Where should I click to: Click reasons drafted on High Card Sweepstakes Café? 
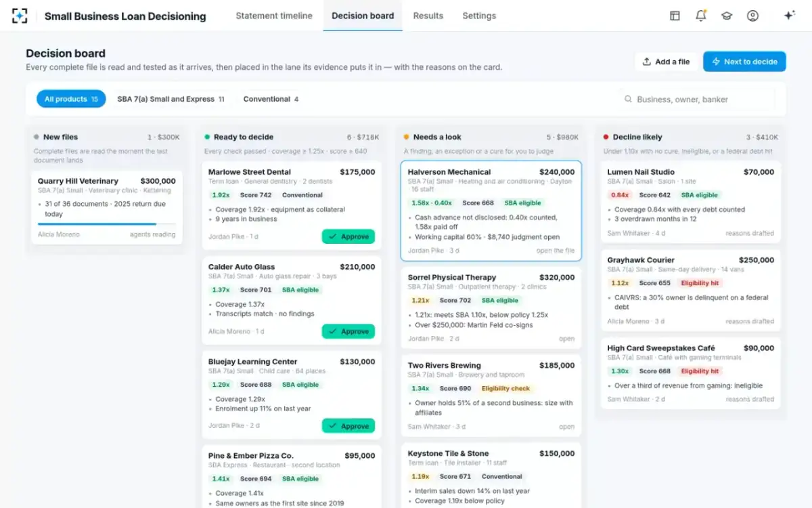[x=750, y=399]
